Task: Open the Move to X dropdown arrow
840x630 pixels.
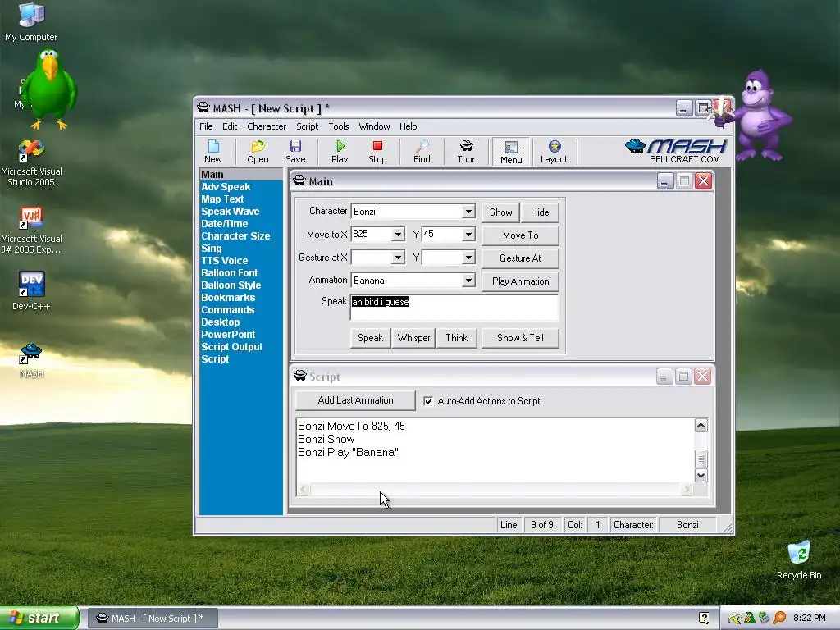Action: [398, 234]
